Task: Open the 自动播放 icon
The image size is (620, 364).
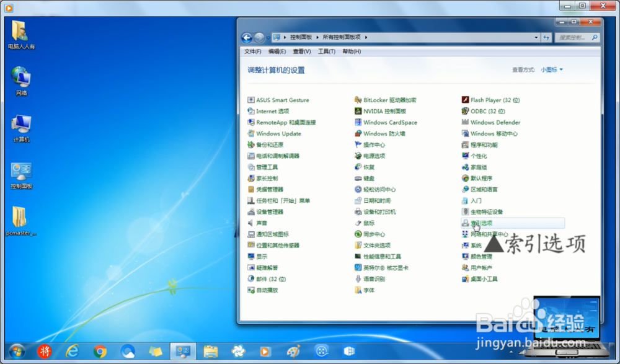Action: [250, 290]
